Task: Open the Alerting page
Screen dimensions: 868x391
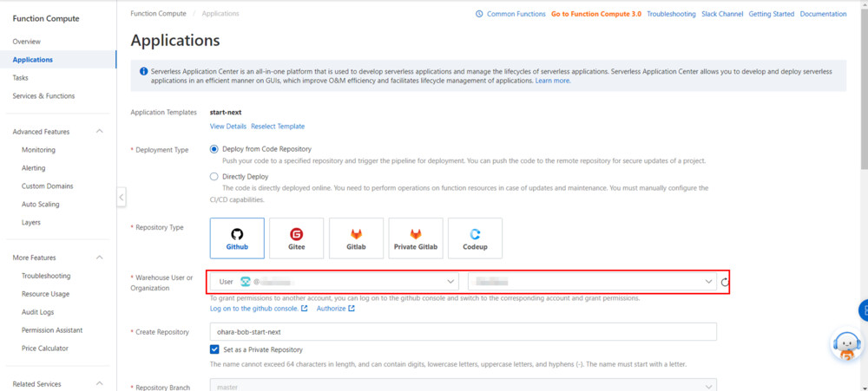Action: 33,168
